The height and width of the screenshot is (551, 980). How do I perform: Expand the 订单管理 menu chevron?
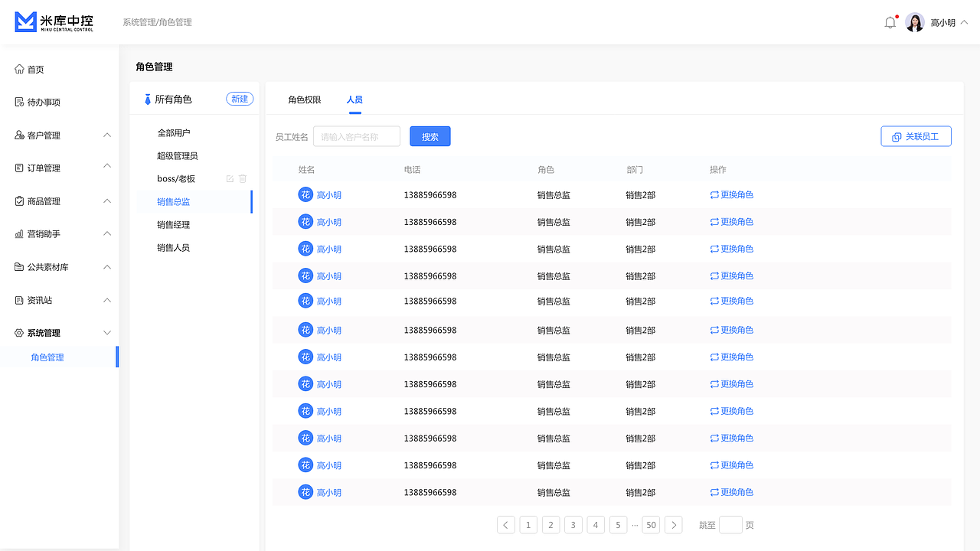point(107,166)
